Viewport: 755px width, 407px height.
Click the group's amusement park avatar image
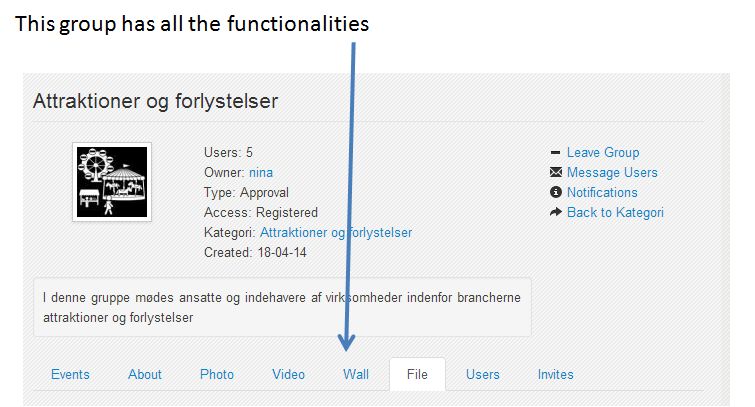(x=112, y=182)
